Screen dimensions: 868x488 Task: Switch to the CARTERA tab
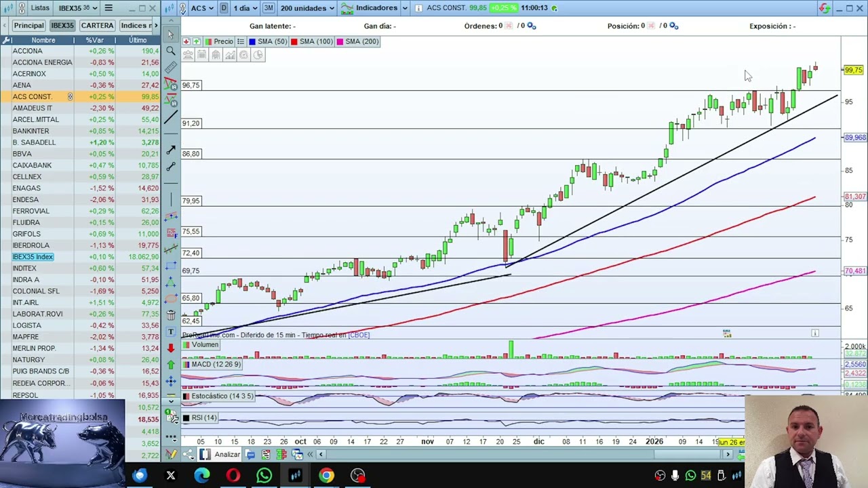pyautogui.click(x=97, y=26)
